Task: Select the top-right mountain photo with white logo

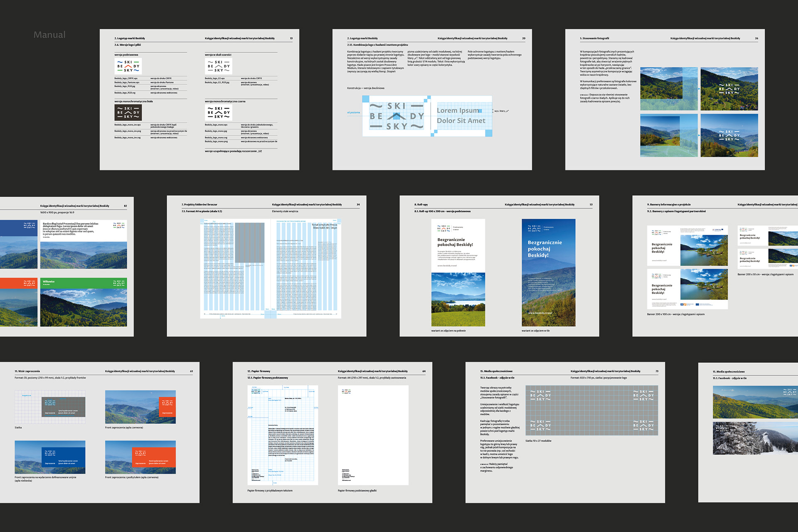Action: click(729, 89)
